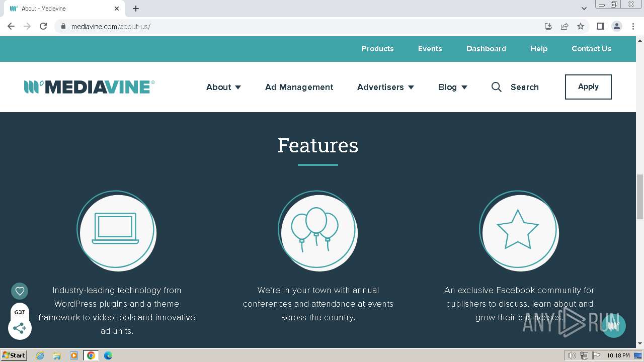Click the star feature icon
The image size is (644, 362).
tap(519, 231)
